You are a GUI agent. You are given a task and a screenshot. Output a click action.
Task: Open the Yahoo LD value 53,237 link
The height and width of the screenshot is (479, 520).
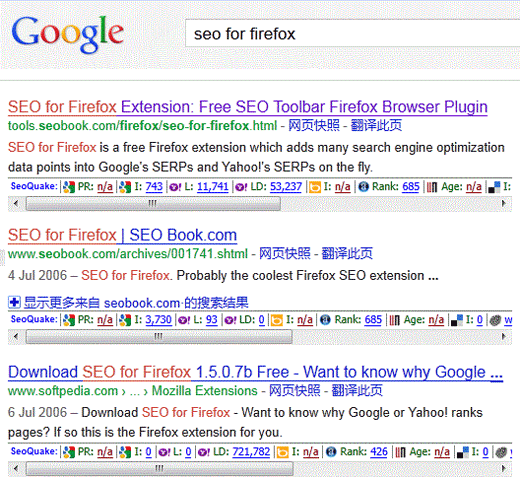click(286, 187)
